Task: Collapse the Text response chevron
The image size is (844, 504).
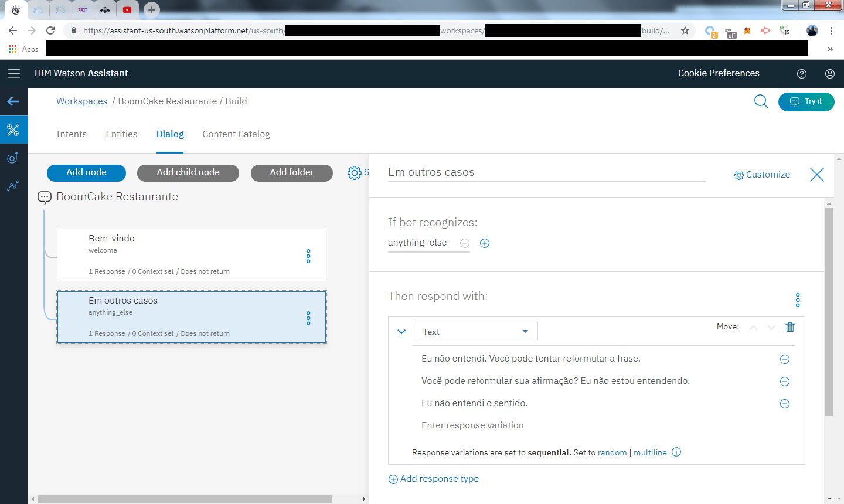Action: [x=401, y=332]
